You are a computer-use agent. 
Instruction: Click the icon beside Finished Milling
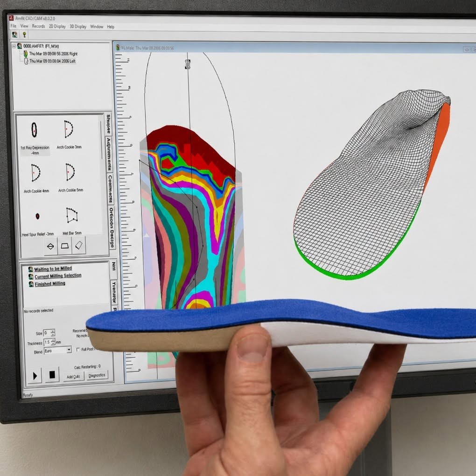[31, 285]
